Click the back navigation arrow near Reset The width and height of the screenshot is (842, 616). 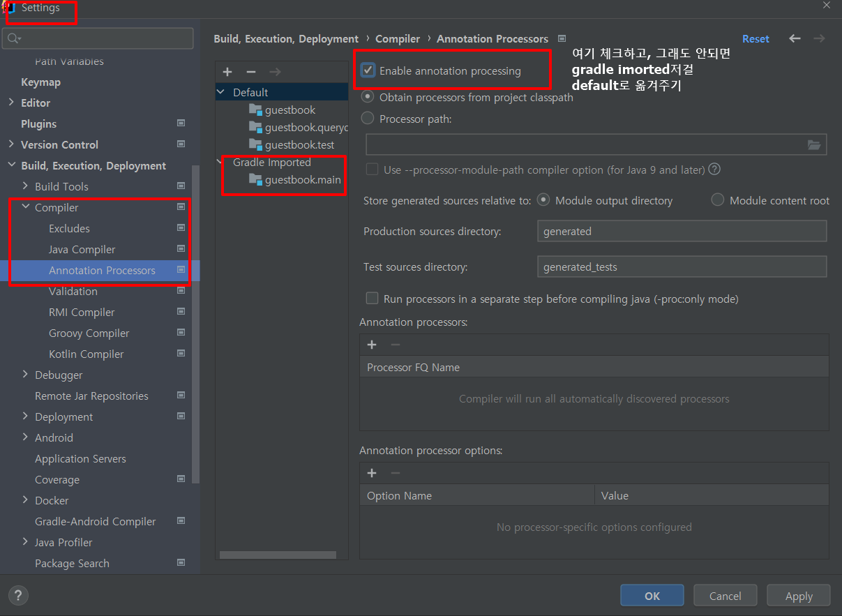795,38
